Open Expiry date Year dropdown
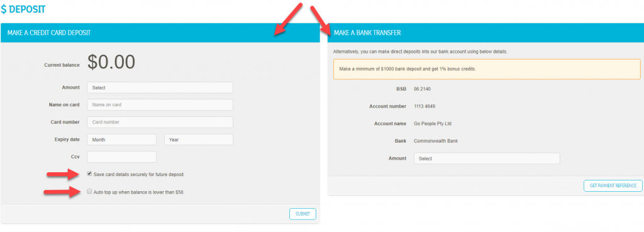 (199, 140)
